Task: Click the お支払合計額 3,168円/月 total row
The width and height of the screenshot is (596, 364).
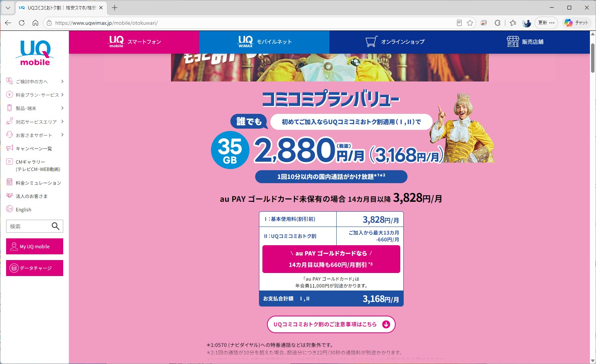Action: coord(331,299)
